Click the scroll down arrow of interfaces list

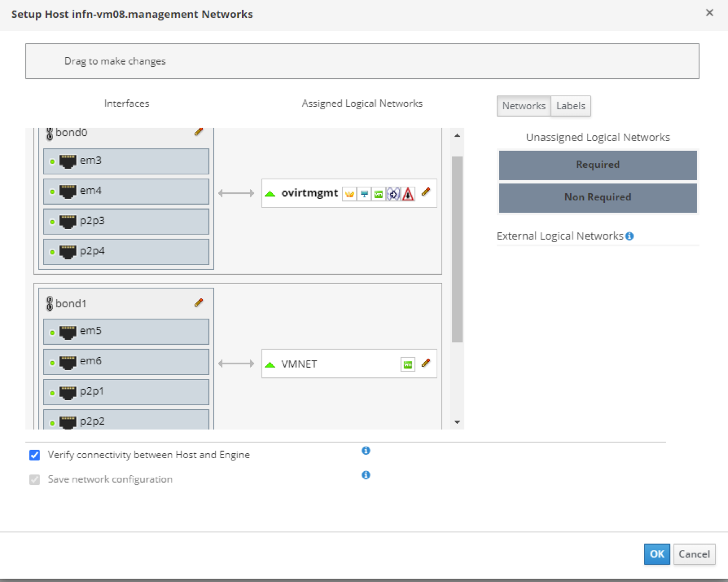click(x=457, y=422)
